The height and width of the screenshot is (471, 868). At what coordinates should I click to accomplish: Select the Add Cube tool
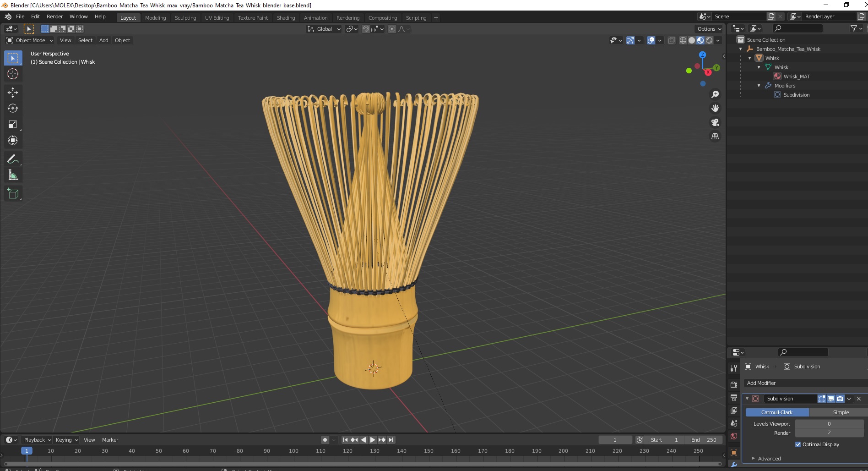click(13, 194)
